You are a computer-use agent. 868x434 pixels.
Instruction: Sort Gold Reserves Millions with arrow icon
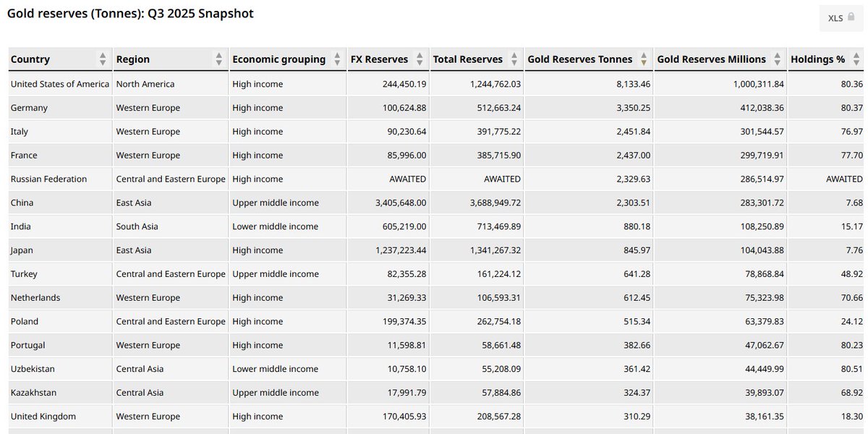click(778, 59)
